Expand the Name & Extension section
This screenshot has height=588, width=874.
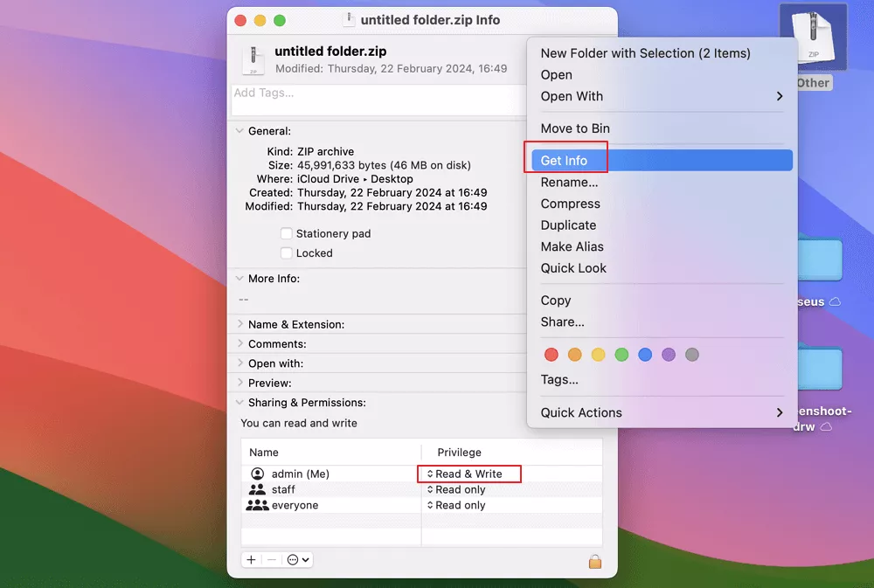click(x=239, y=324)
